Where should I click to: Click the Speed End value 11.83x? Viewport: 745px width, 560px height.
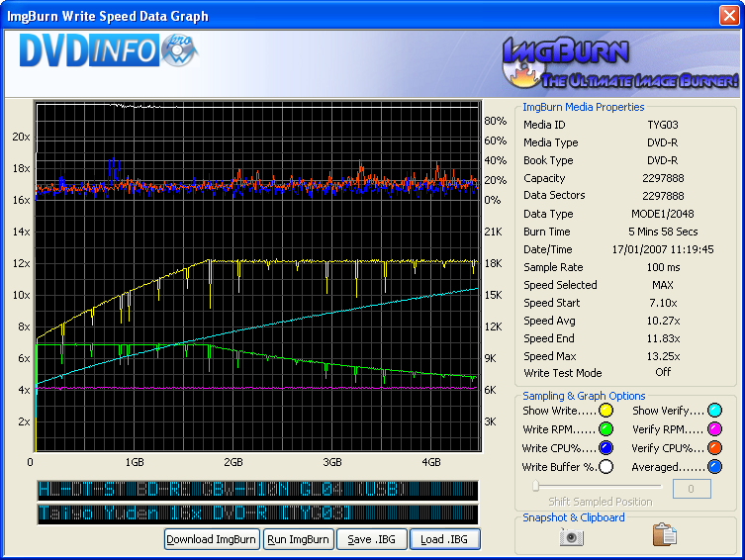pyautogui.click(x=663, y=338)
